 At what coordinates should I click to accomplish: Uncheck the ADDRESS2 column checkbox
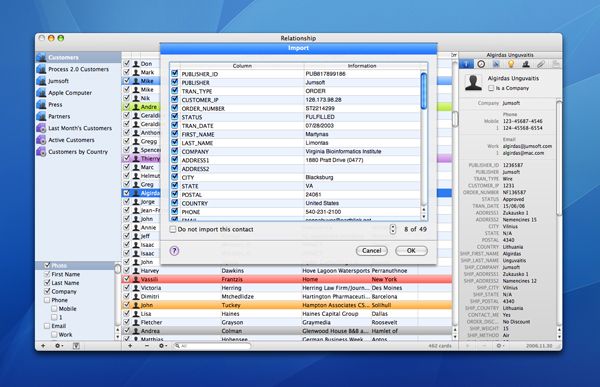click(175, 168)
